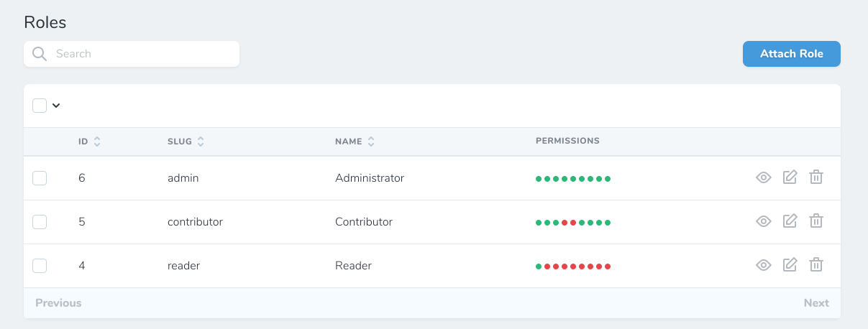Tick the reader row checkbox
The image size is (868, 329).
40,266
